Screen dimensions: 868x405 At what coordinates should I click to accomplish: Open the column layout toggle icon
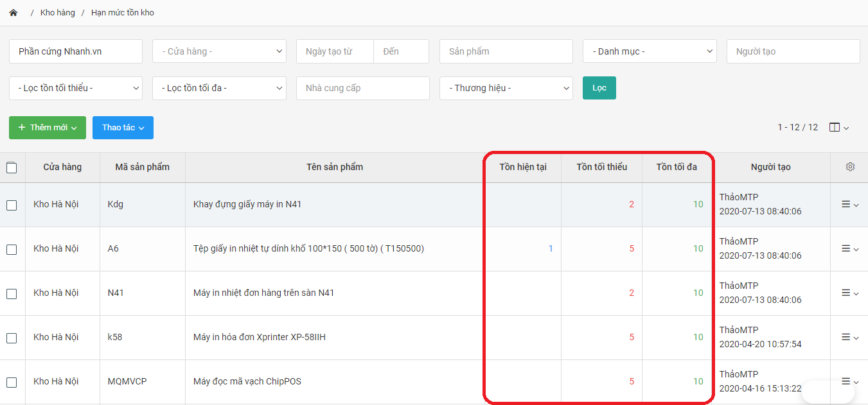(838, 128)
